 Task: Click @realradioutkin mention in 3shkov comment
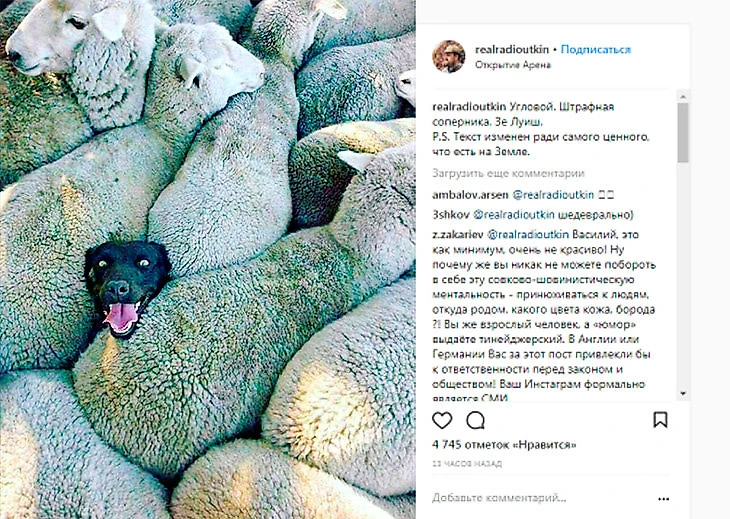[514, 215]
